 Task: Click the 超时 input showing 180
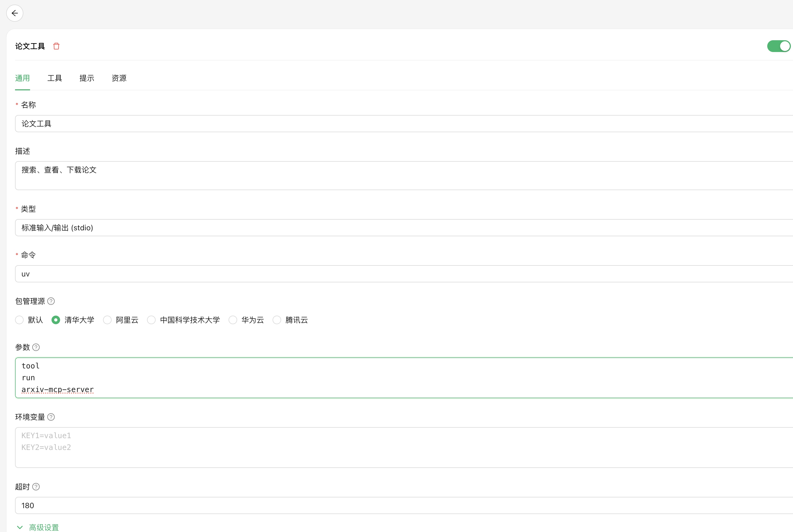tap(404, 505)
